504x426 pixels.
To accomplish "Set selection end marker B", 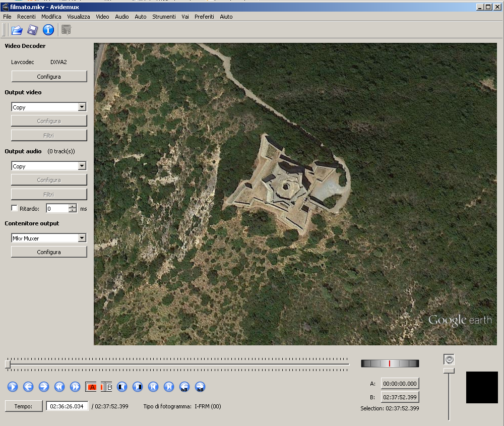I will (x=106, y=387).
